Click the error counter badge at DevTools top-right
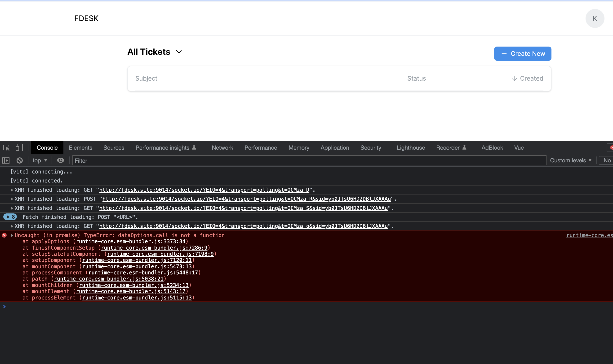This screenshot has width=613, height=364. coord(611,147)
